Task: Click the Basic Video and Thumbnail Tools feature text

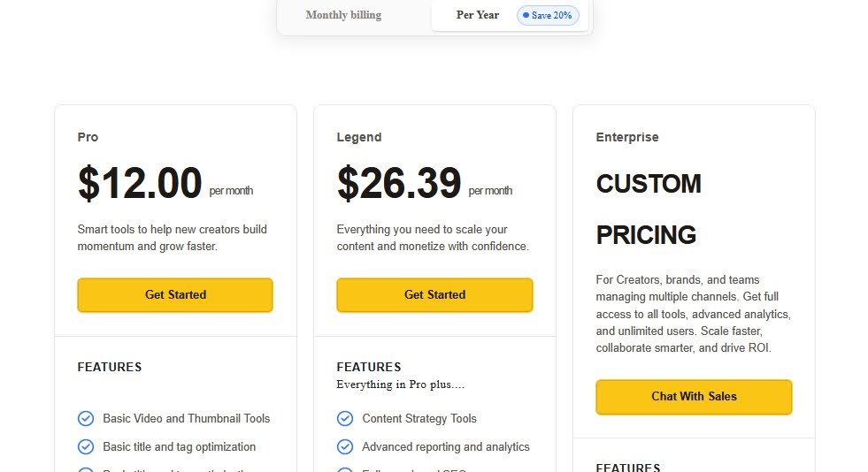Action: pos(186,419)
